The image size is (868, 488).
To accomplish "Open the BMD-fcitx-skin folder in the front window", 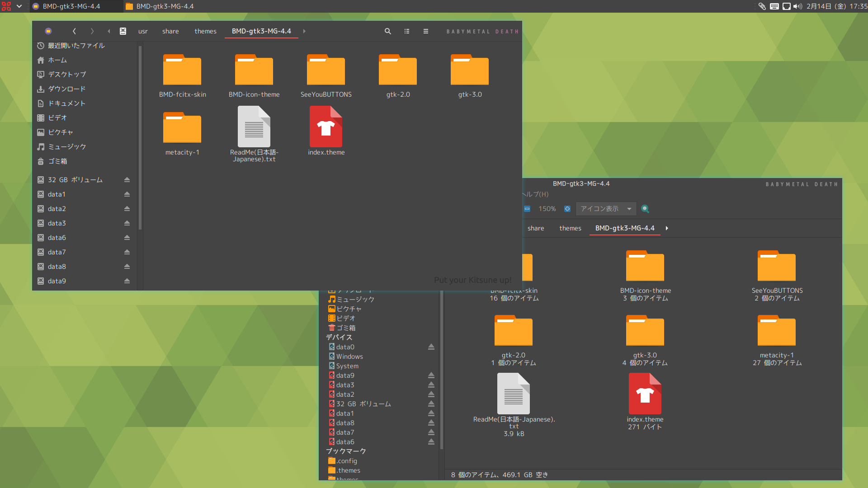I will (x=182, y=75).
